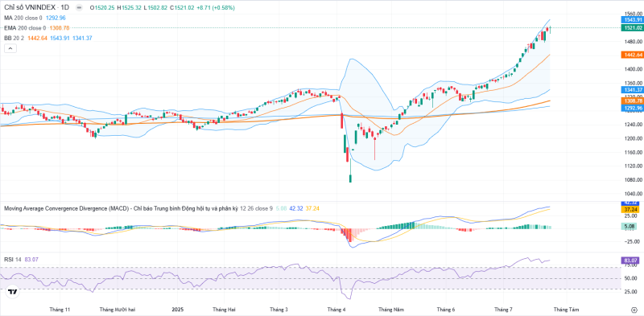Click the gray status pill beside VNINDEX title

pos(79,7)
